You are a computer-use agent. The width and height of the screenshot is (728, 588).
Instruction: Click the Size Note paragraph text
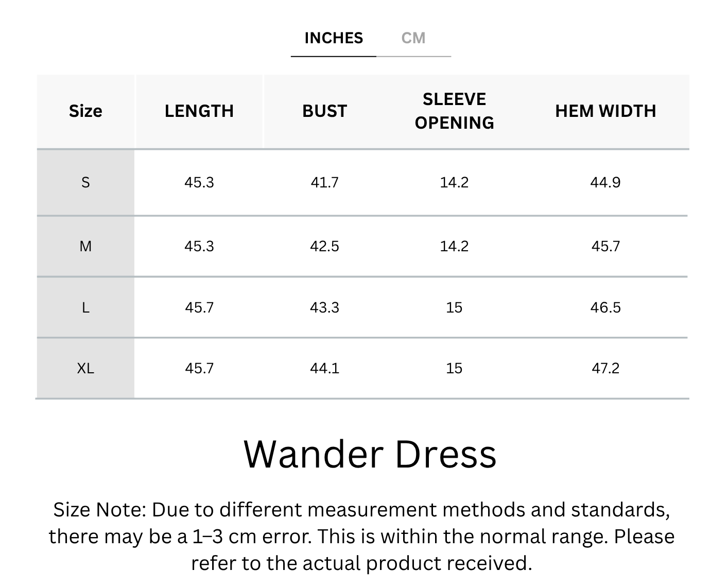pyautogui.click(x=361, y=536)
